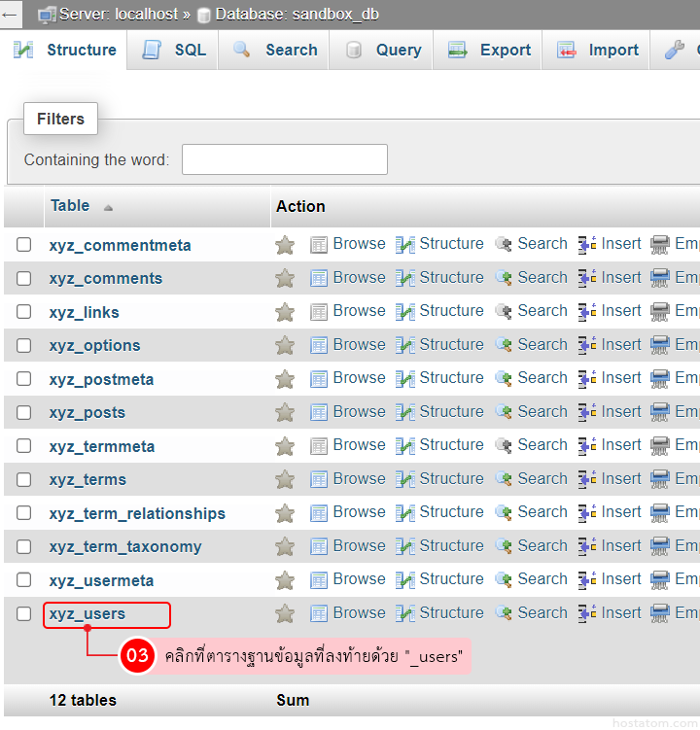Viewport: 700px width, 730px height.
Task: Sort by the Table column header arrow
Action: 108,207
